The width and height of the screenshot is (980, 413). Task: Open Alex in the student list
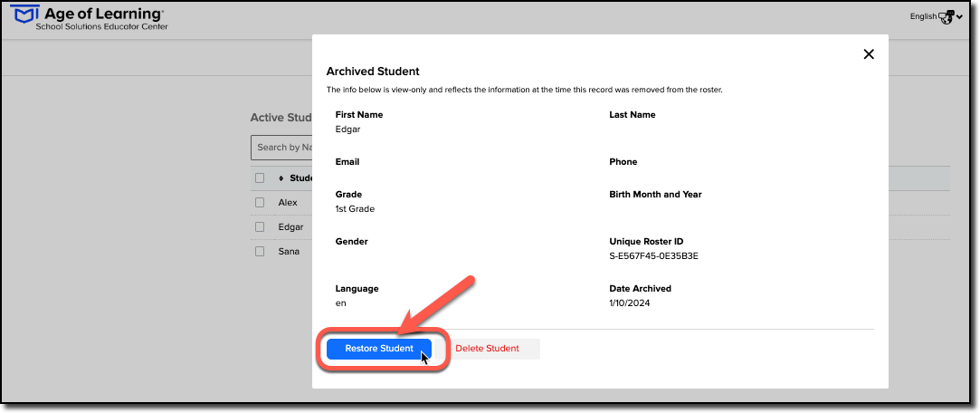tap(288, 203)
